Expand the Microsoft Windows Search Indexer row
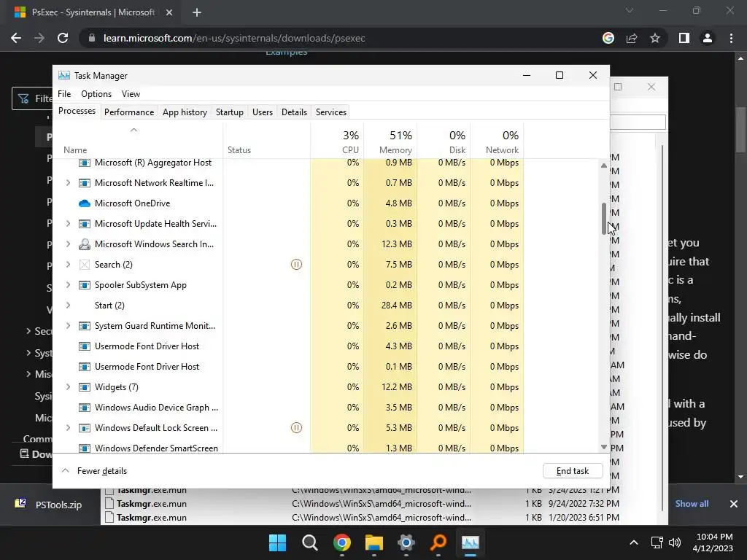Image resolution: width=747 pixels, height=560 pixels. click(68, 244)
